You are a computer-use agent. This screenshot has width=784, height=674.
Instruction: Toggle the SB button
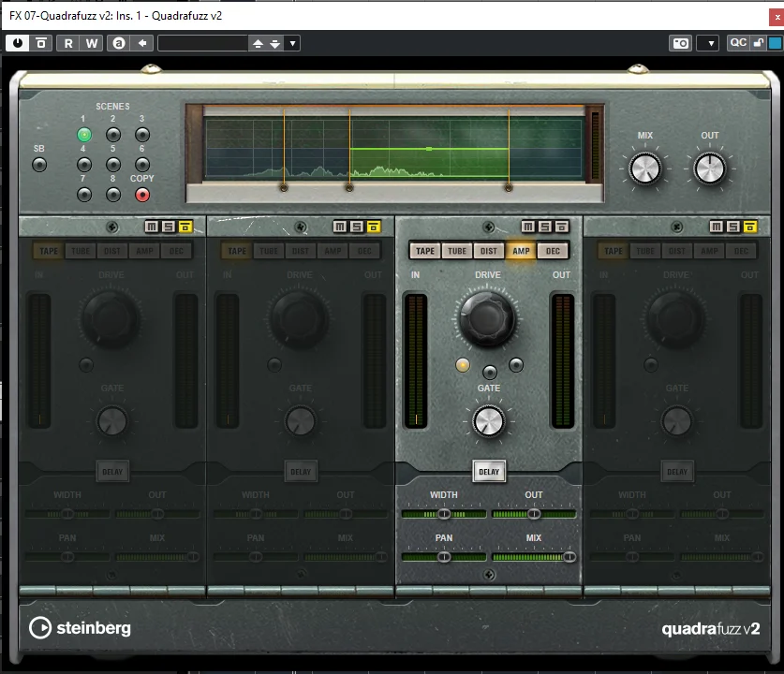[39, 165]
